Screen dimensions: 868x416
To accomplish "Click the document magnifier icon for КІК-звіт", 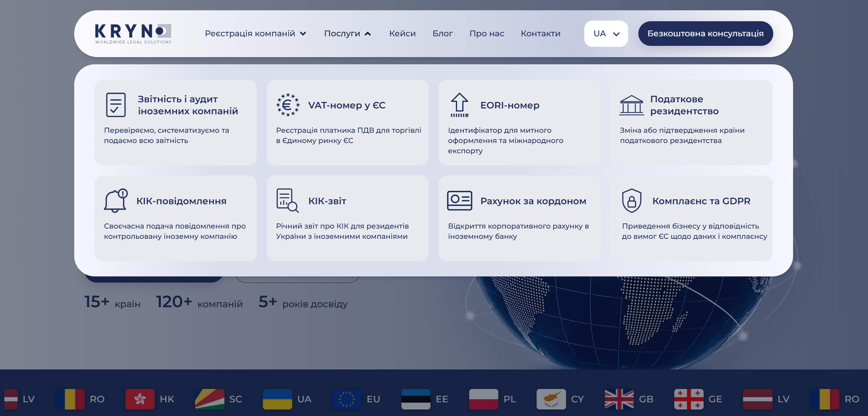I will (x=287, y=201).
